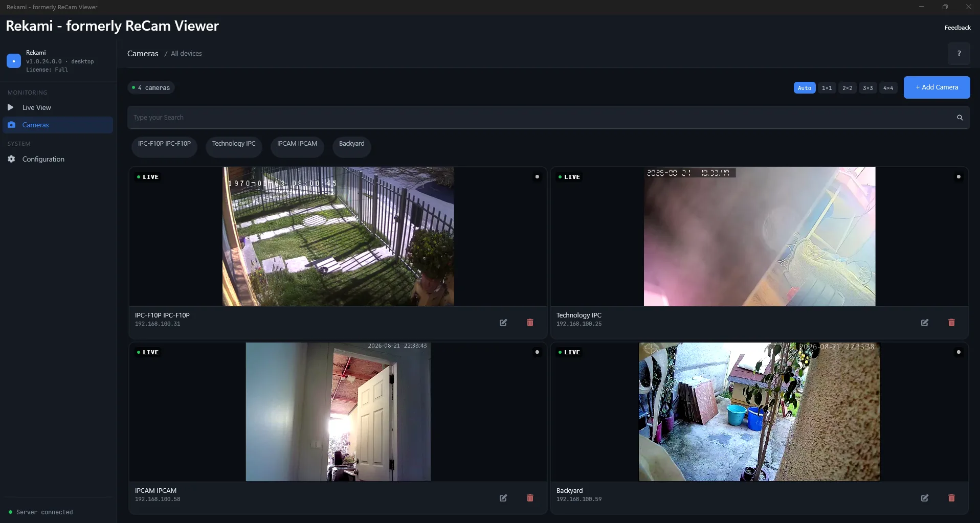Click the record dot on Technology IPC feed
The width and height of the screenshot is (980, 523).
[x=959, y=177]
